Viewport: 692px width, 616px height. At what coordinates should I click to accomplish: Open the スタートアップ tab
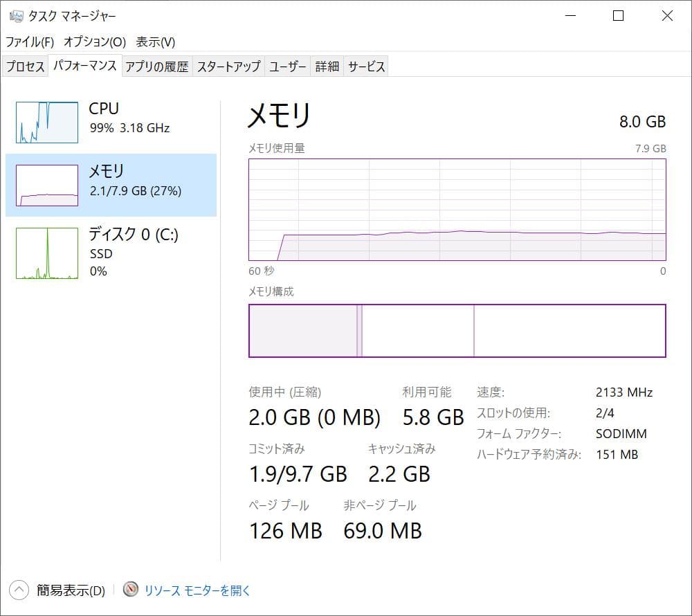[x=229, y=65]
